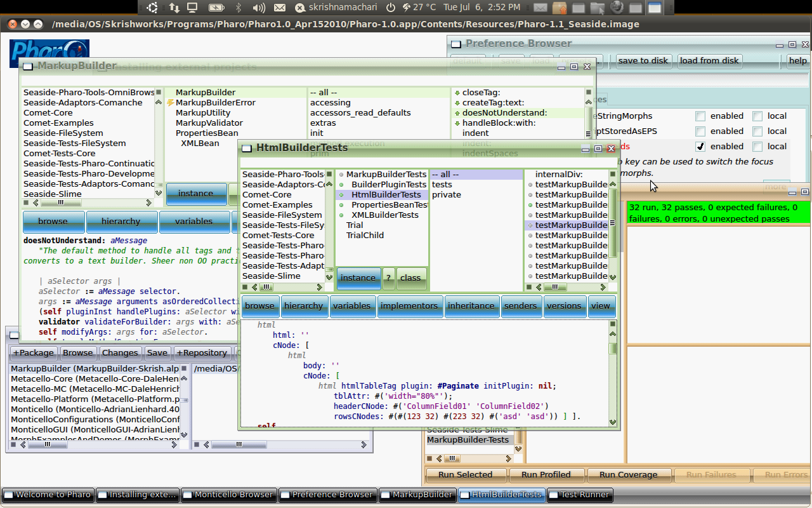
Task: Open MarkupBuilder window menu icon in title bar
Action: coord(27,66)
